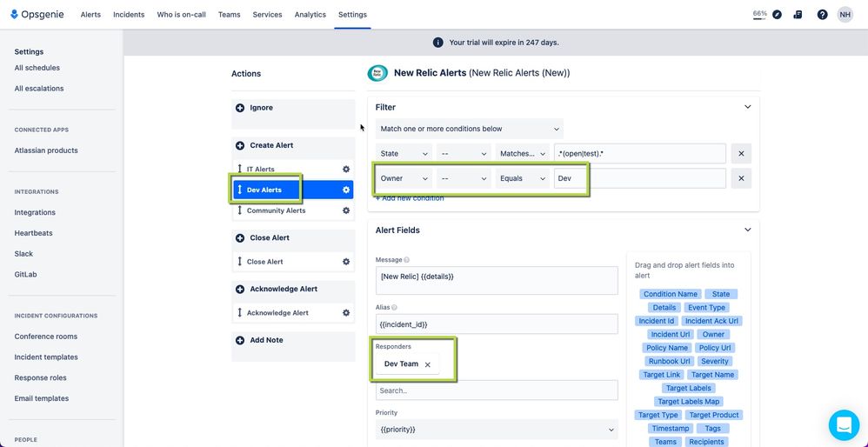Open the gear settings for IT Alerts
868x447 pixels.
tap(346, 170)
